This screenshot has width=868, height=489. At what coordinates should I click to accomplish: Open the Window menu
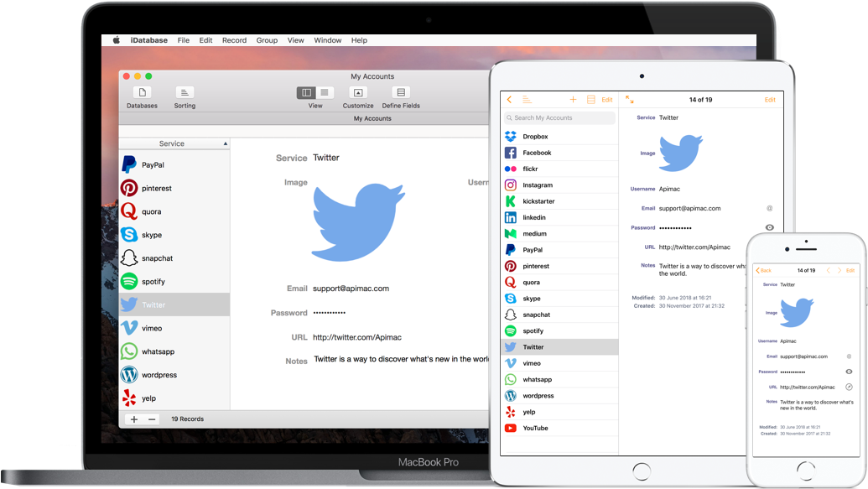tap(328, 40)
